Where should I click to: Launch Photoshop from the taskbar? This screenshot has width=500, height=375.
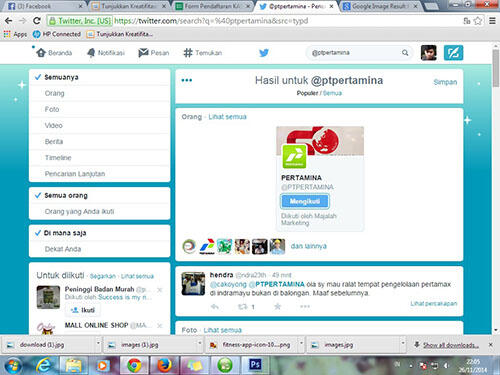pos(255,365)
